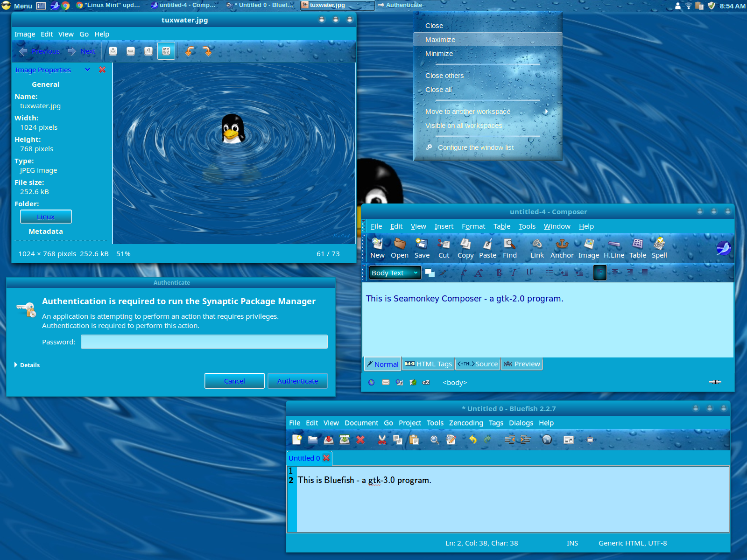Switch to HTML Tags view tab
747x560 pixels.
pos(428,364)
